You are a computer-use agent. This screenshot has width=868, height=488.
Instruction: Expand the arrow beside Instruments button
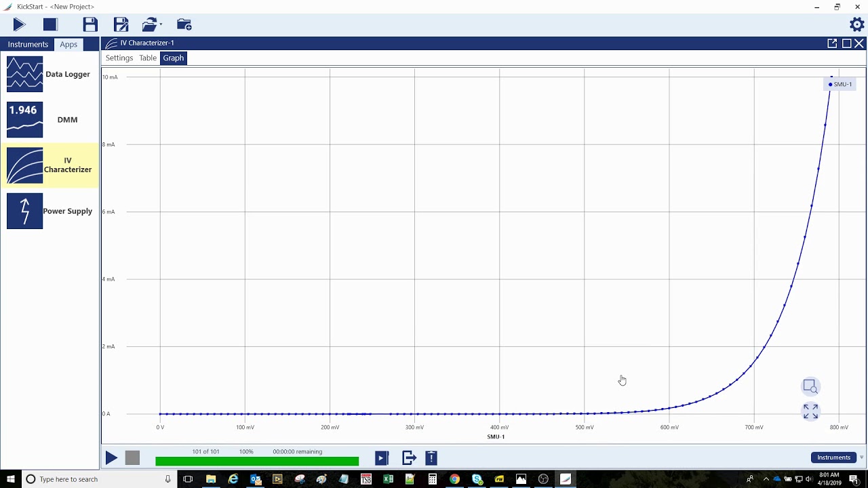tap(862, 457)
